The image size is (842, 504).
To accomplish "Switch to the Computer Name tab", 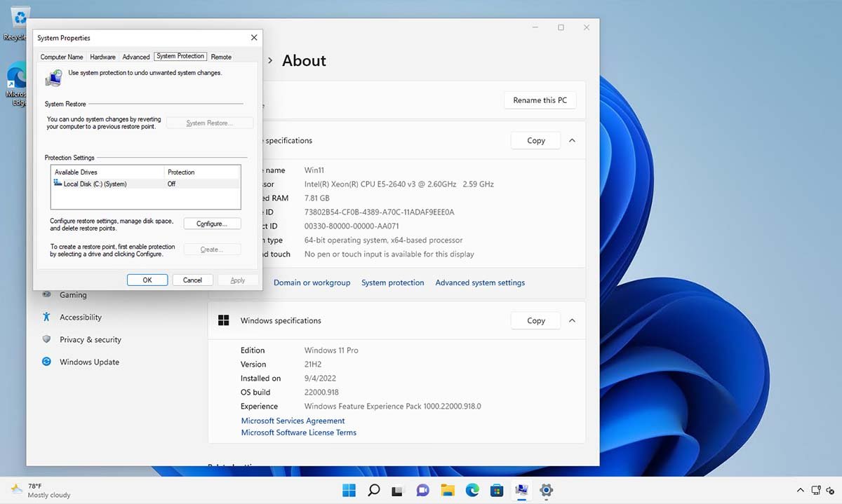I will 62,57.
